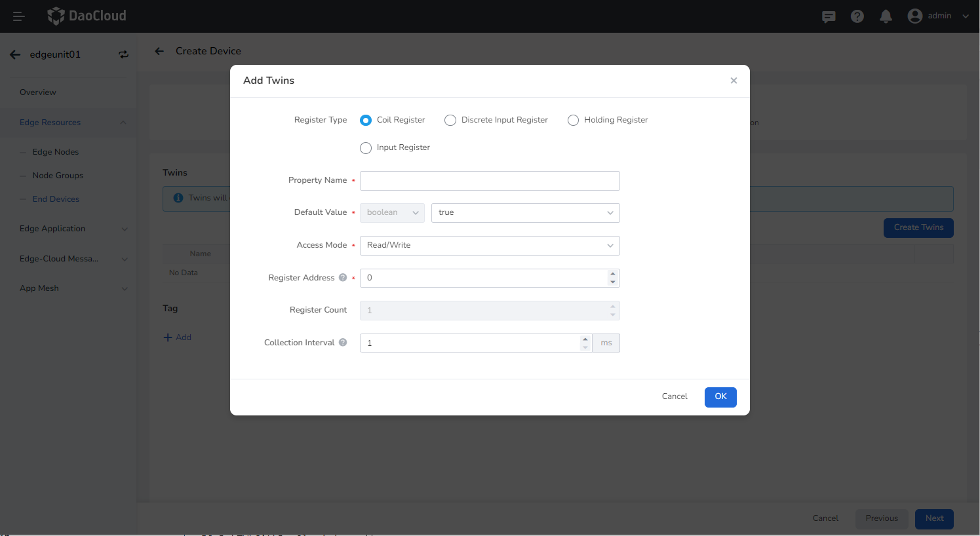Select Coil Register radio button
Screen dimensions: 980x536
(366, 121)
